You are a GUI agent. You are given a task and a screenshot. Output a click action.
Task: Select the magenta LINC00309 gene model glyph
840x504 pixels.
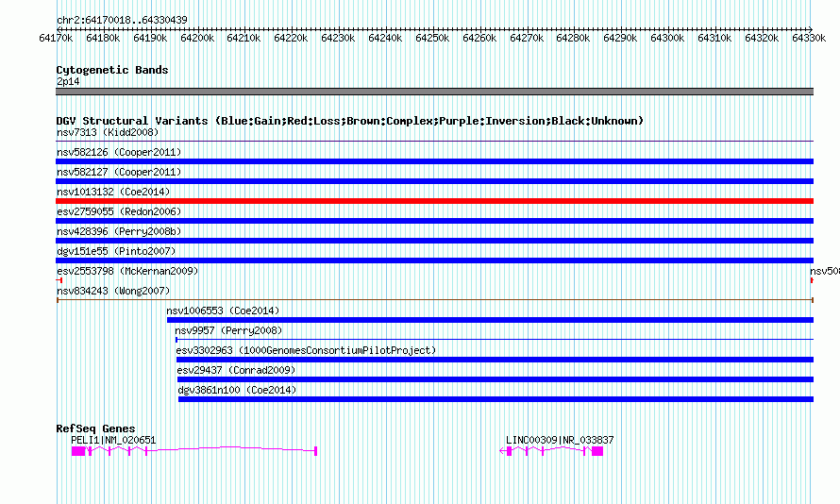point(552,451)
